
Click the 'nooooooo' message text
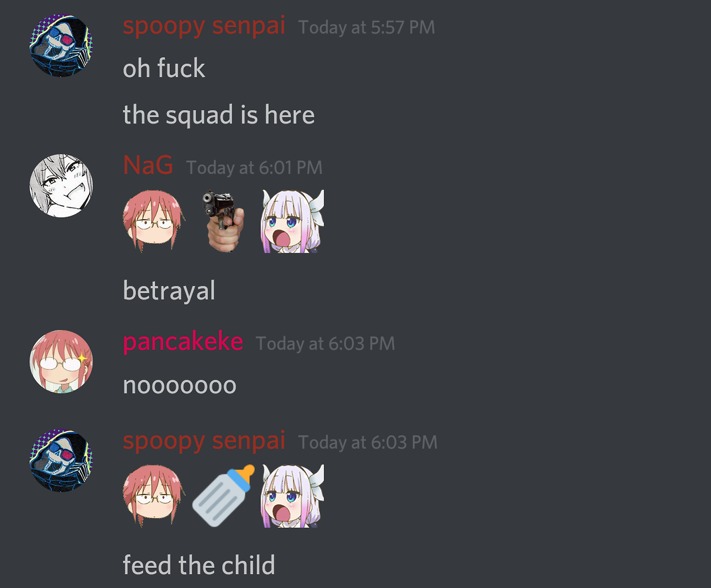179,386
